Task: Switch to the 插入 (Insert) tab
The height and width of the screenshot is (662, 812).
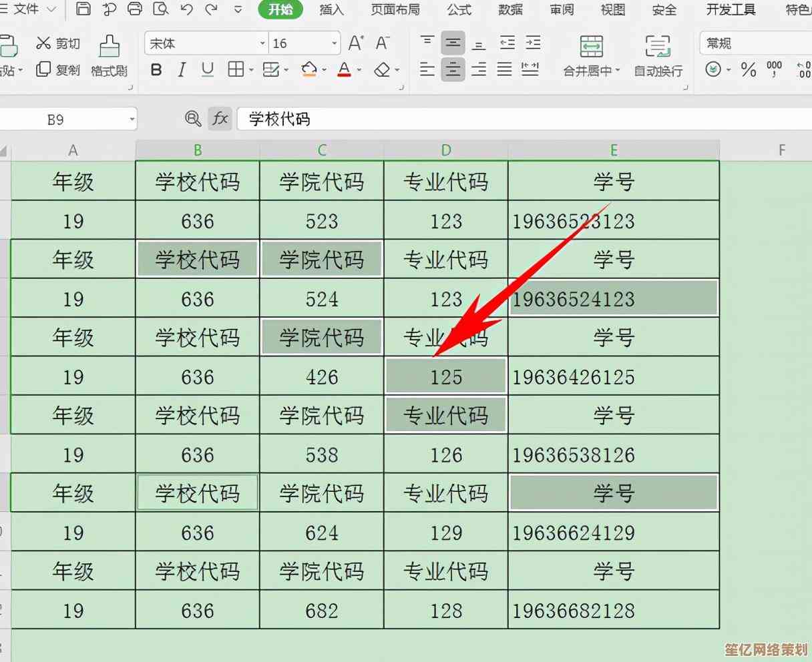Action: coord(331,9)
